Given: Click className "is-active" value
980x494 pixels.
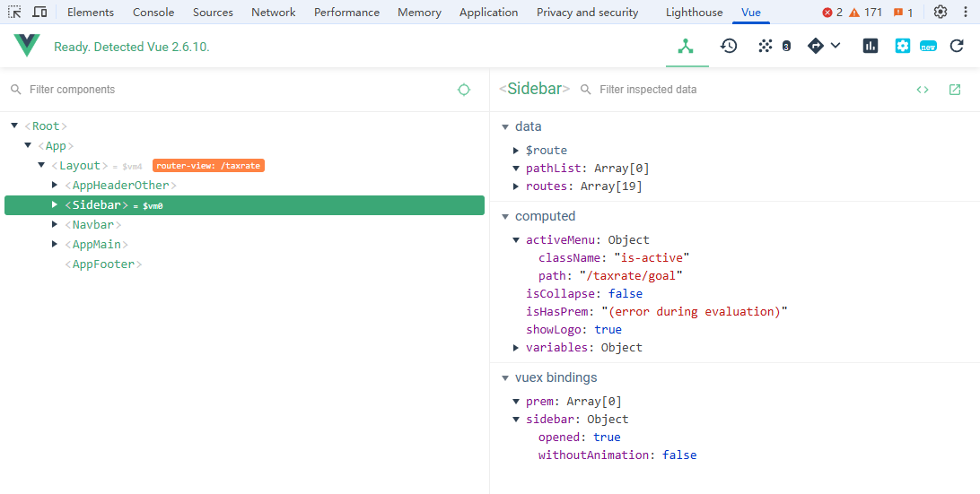Looking at the screenshot, I should coord(652,258).
